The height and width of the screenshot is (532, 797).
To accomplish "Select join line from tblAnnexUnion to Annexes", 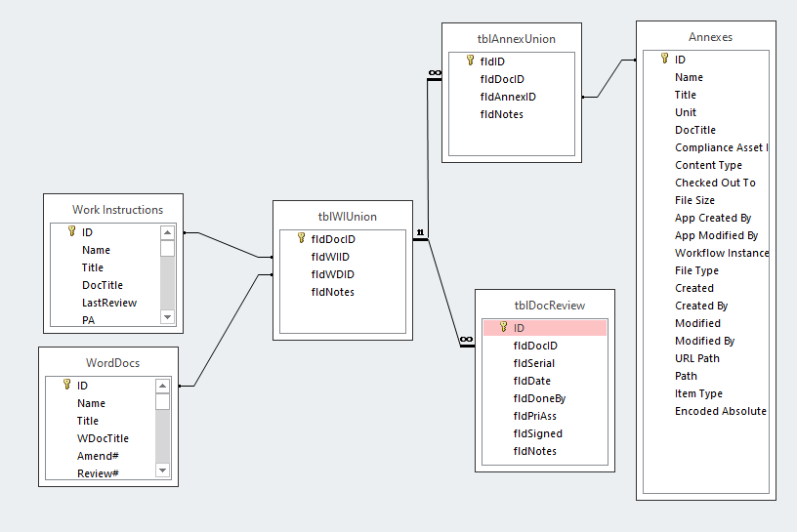I will click(608, 78).
